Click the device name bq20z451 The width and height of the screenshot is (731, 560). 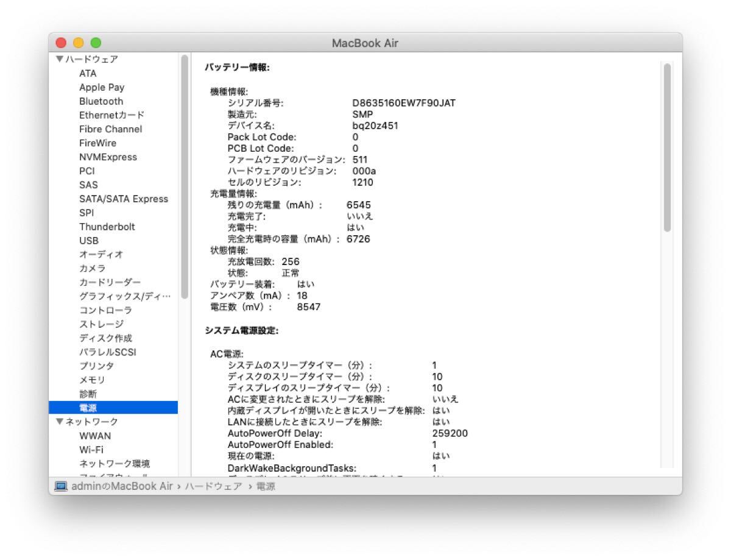click(375, 126)
